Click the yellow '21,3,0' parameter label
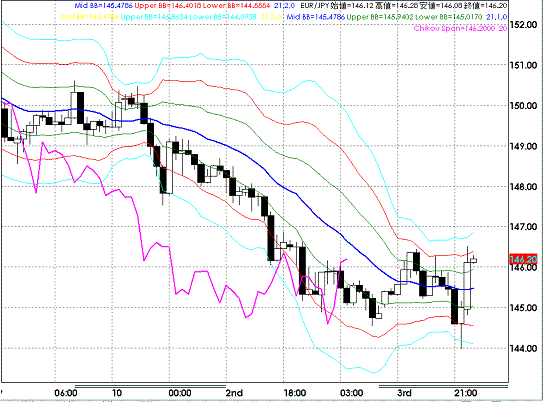 (x=270, y=17)
